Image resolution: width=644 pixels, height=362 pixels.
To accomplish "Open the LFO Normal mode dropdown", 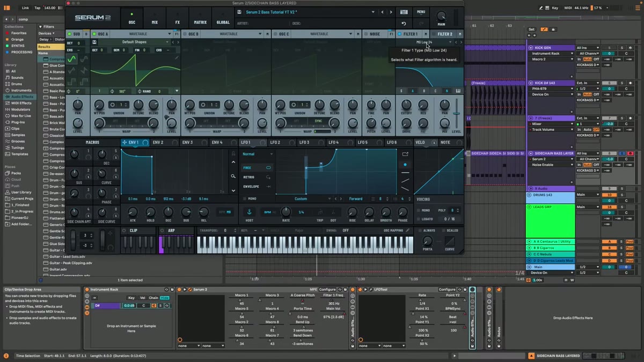I will pos(258,154).
